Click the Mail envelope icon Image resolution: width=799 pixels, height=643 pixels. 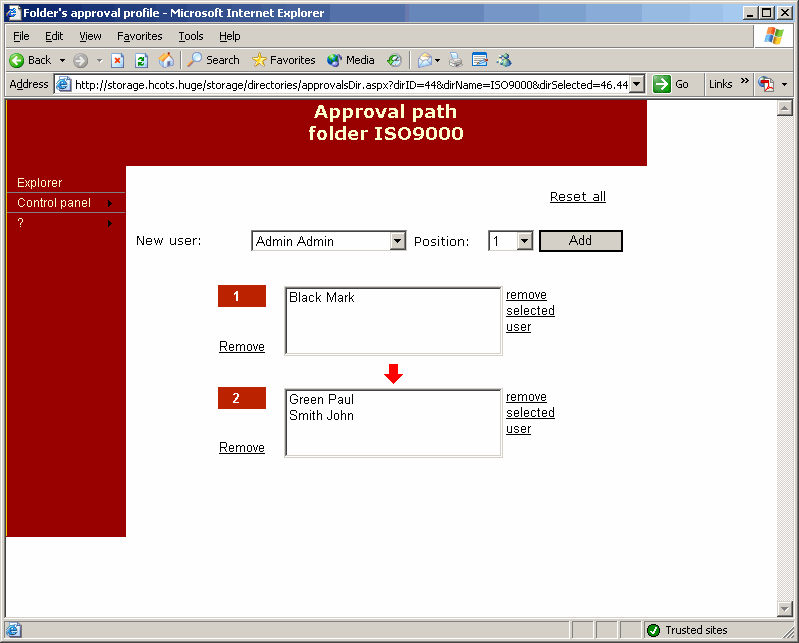424,61
